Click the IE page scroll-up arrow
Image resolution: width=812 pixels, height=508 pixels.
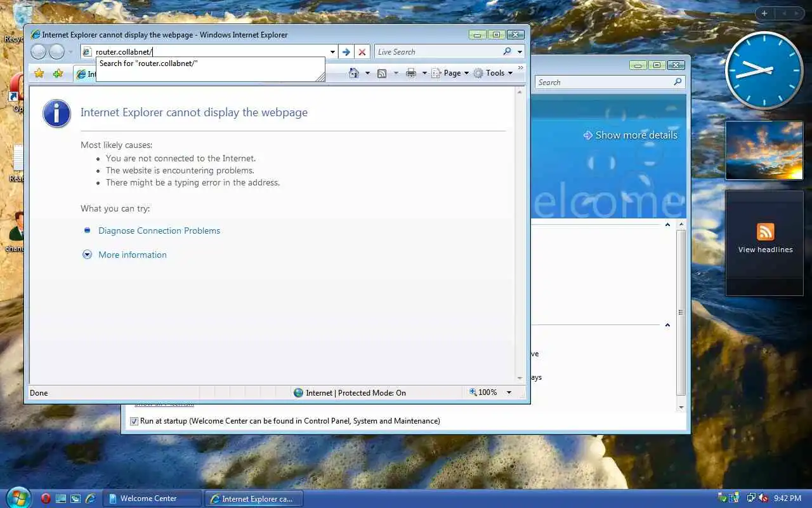tap(520, 92)
